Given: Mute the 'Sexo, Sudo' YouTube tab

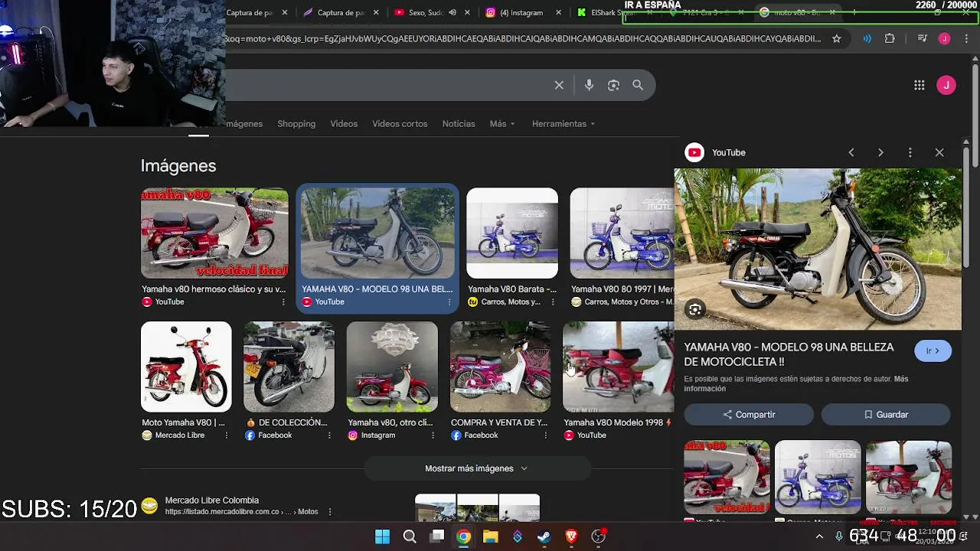Looking at the screenshot, I should tap(452, 12).
